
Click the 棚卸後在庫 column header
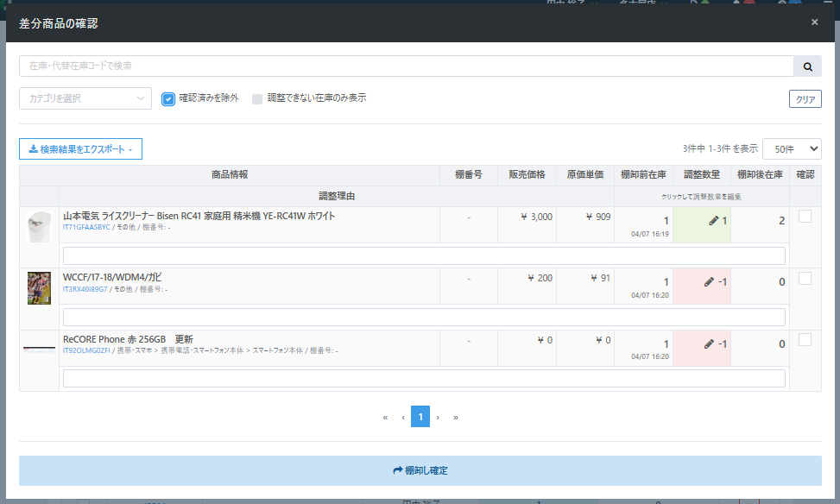(761, 175)
